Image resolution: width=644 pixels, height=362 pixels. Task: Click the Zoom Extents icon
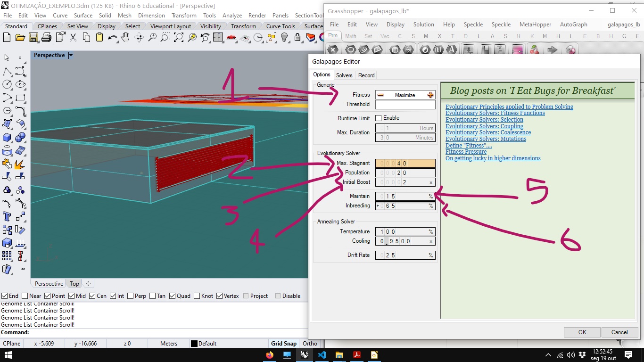[x=179, y=37]
